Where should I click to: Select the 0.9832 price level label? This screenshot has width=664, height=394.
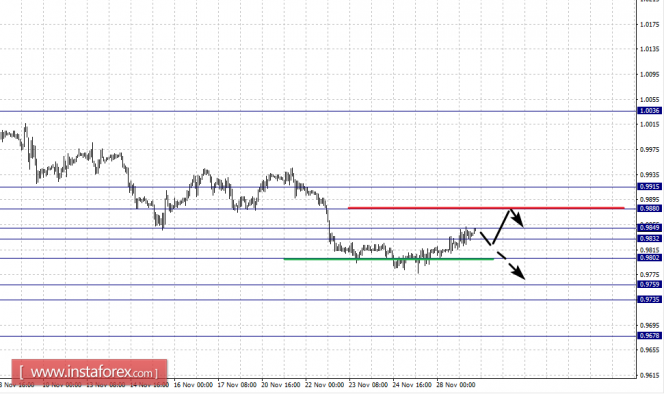pos(649,239)
